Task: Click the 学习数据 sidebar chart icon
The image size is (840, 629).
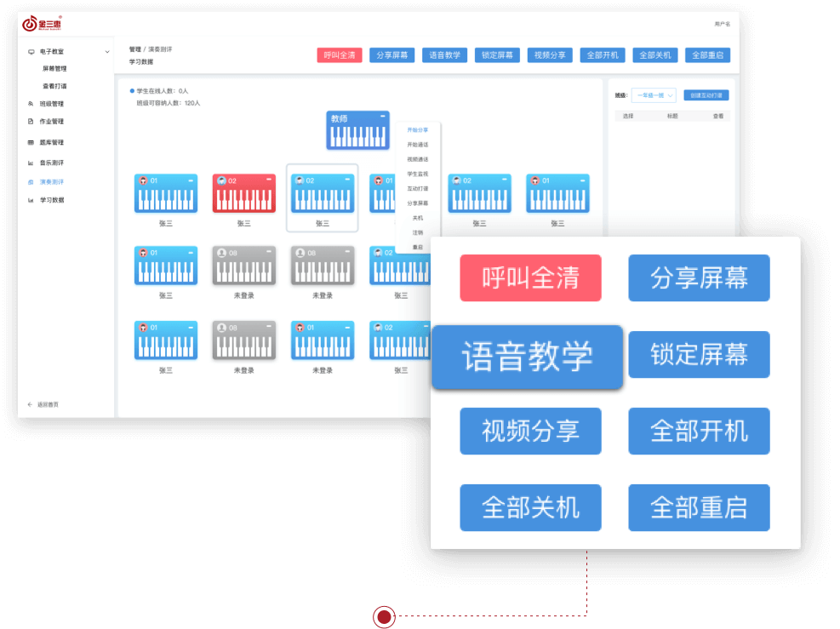Action: [x=31, y=200]
